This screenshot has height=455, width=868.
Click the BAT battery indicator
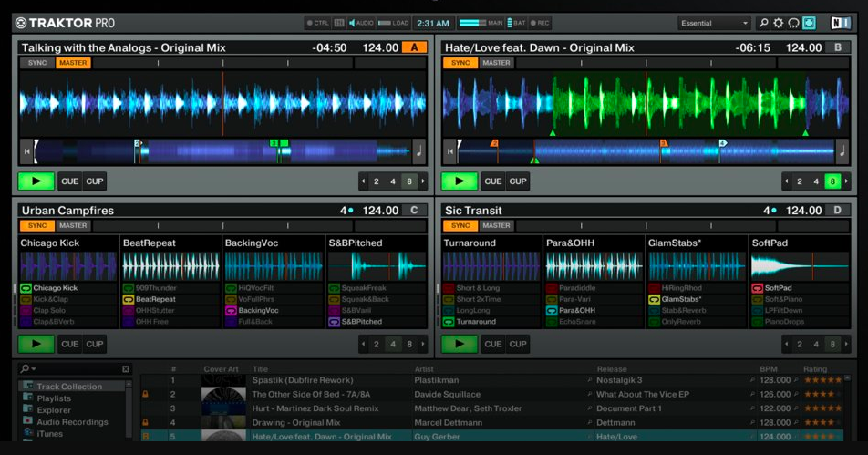pos(516,23)
